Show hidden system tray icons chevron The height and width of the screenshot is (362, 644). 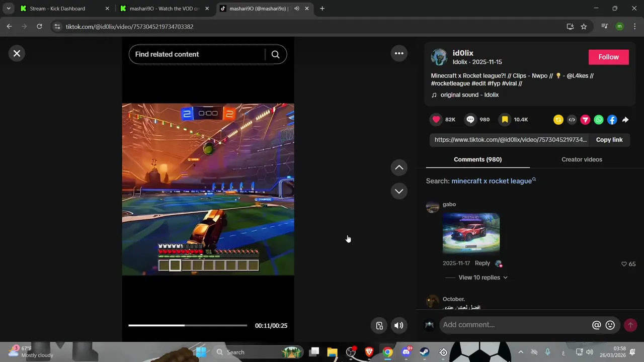point(521,352)
